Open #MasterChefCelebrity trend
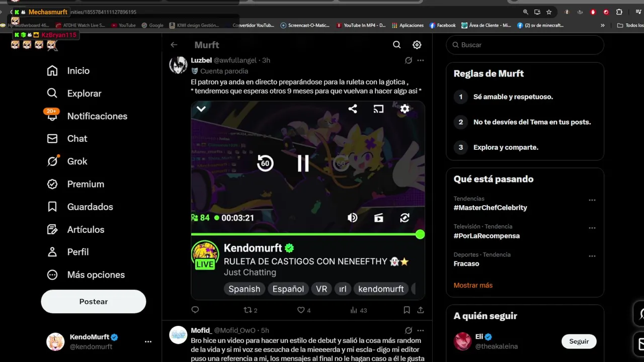Screen dimensions: 644x362 click(x=490, y=208)
